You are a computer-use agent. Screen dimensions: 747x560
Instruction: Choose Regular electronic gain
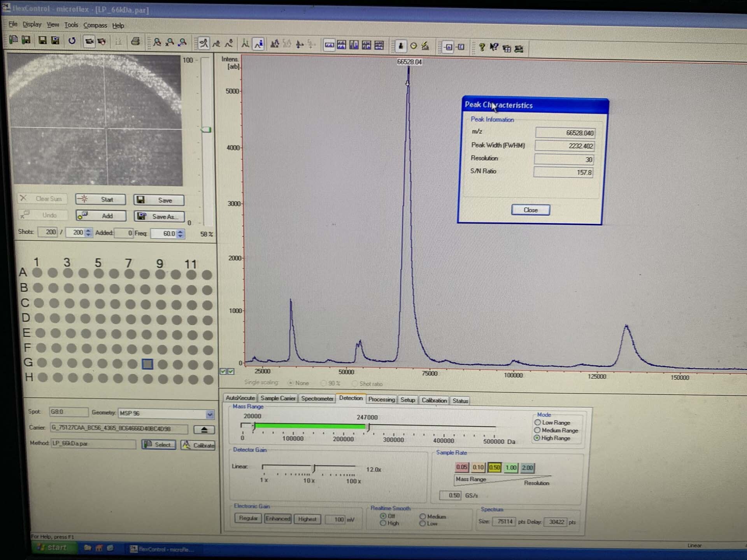point(248,518)
